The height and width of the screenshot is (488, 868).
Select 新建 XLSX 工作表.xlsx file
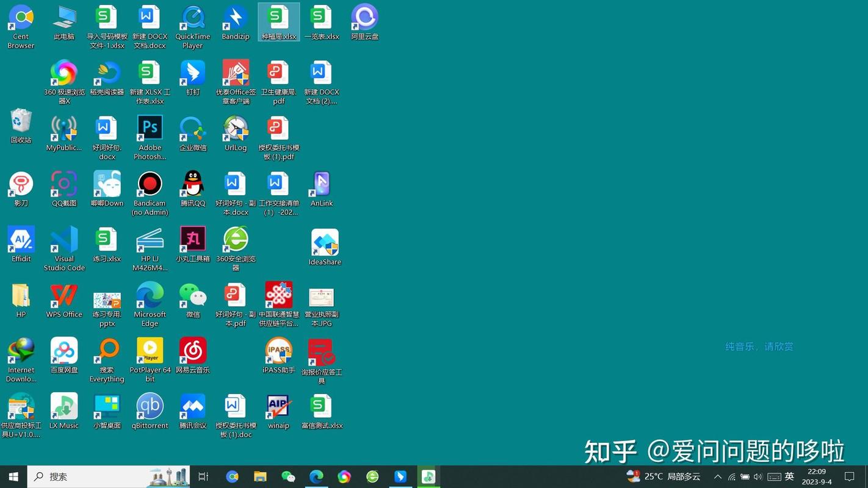pyautogui.click(x=150, y=73)
